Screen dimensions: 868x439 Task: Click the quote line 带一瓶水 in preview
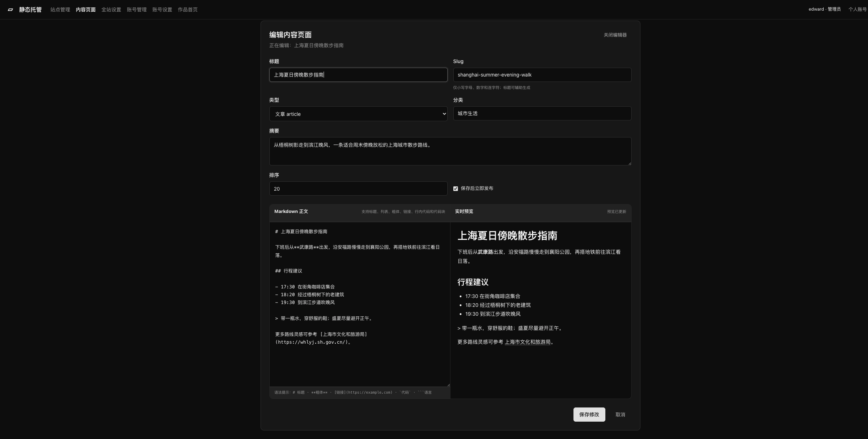(510, 328)
